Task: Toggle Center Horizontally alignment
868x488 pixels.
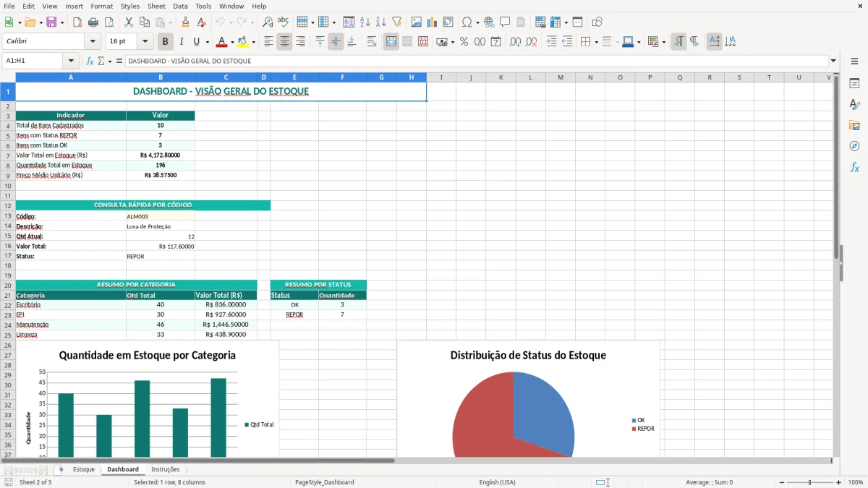Action: click(x=284, y=42)
